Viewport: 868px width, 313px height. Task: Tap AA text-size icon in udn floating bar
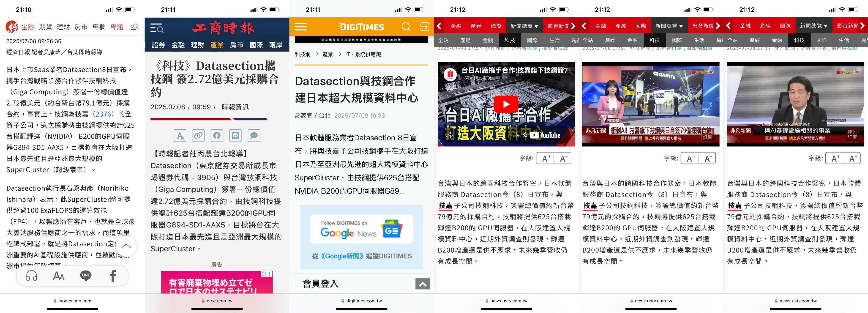pyautogui.click(x=58, y=276)
